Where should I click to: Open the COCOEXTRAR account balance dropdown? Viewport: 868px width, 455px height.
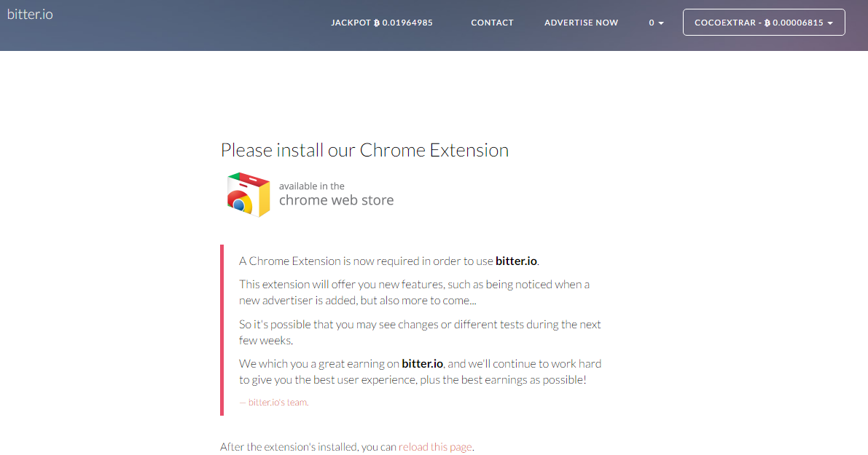(x=764, y=22)
